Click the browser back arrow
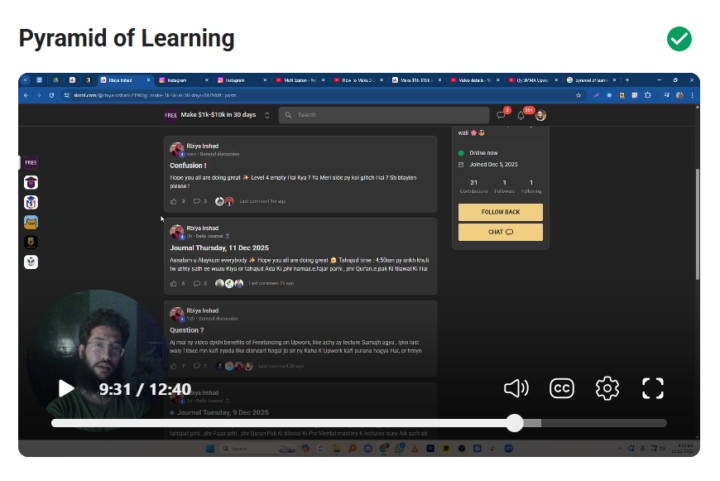 click(26, 95)
